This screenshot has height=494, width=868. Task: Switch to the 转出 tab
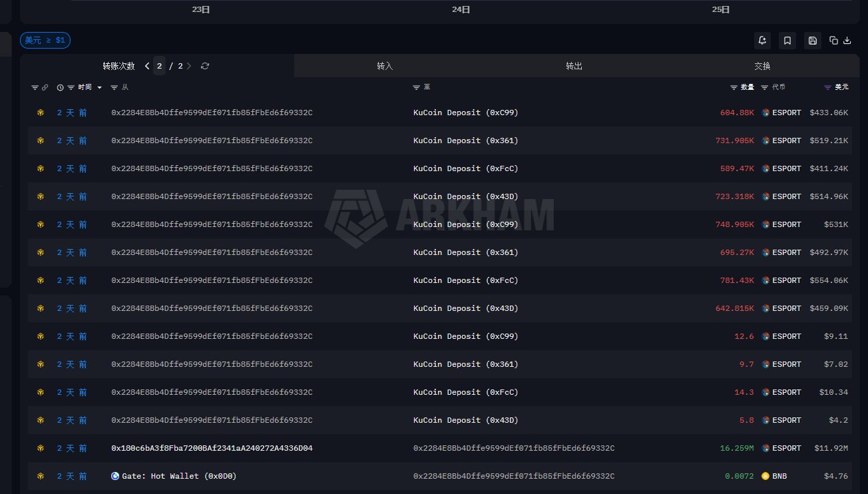pos(574,66)
